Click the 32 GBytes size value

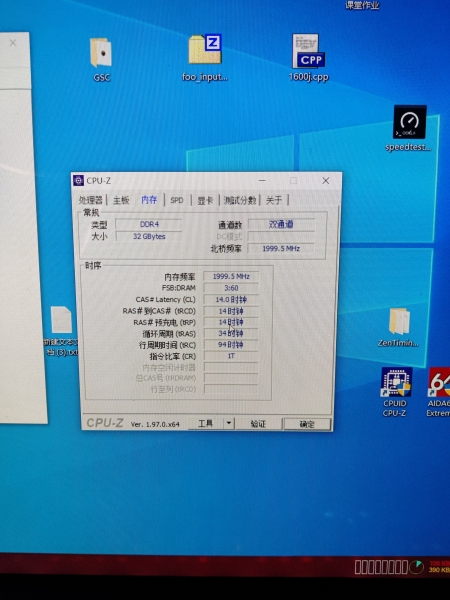tap(149, 236)
